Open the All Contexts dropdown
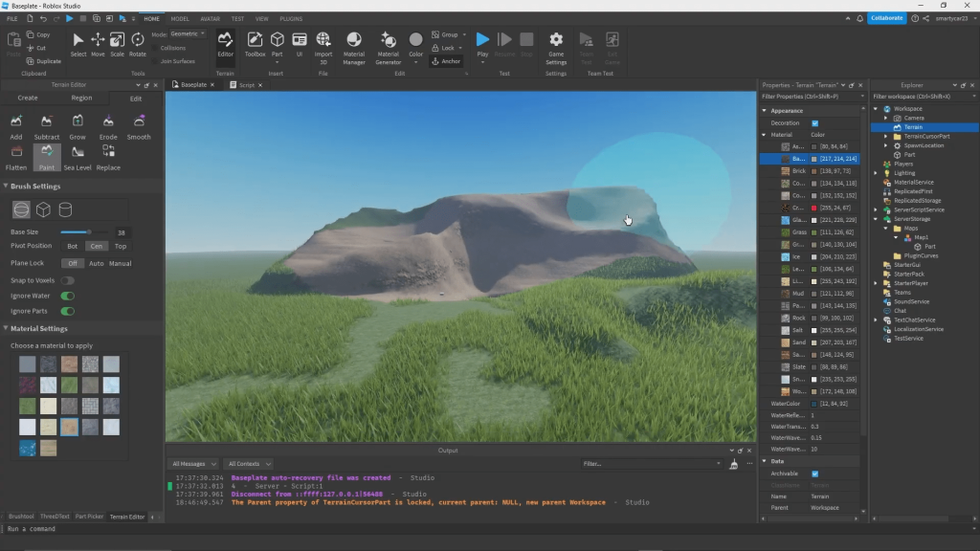Screen dimensions: 980x551 point(249,464)
